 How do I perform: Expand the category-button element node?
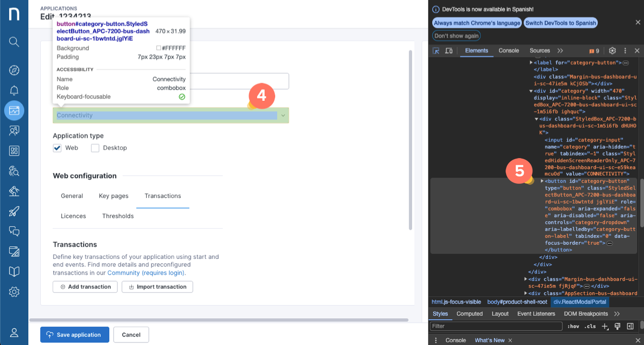click(542, 181)
